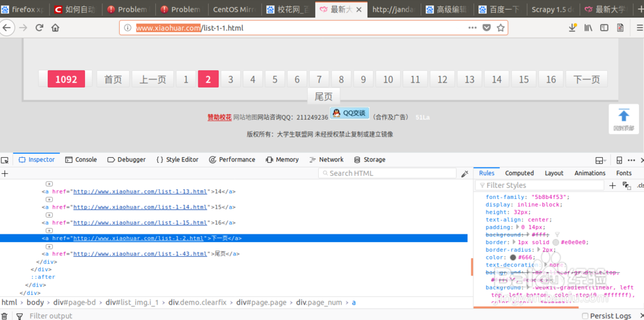Click div#page-bd in the breadcrumb trail
Screen dimensions: 644x320
pyautogui.click(x=74, y=303)
